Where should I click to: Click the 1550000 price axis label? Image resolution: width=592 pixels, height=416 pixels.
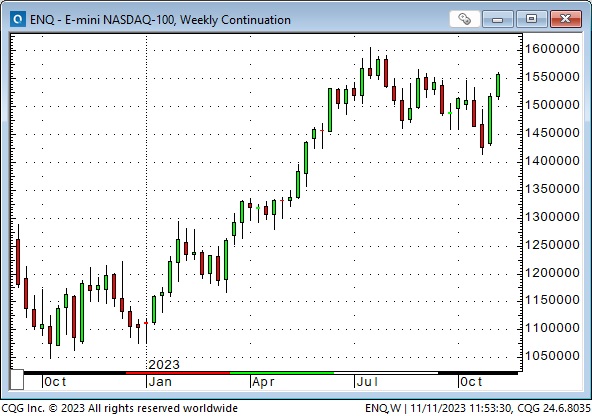pos(552,77)
